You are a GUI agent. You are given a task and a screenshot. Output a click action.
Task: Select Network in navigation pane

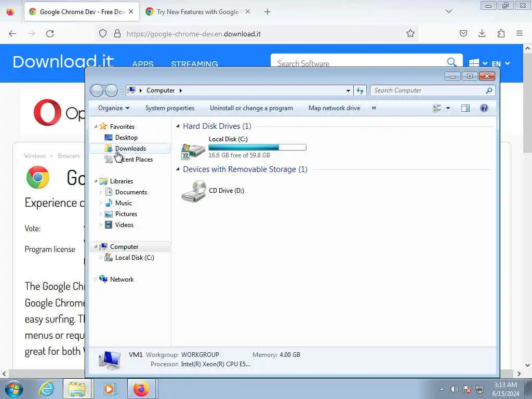pyautogui.click(x=122, y=279)
